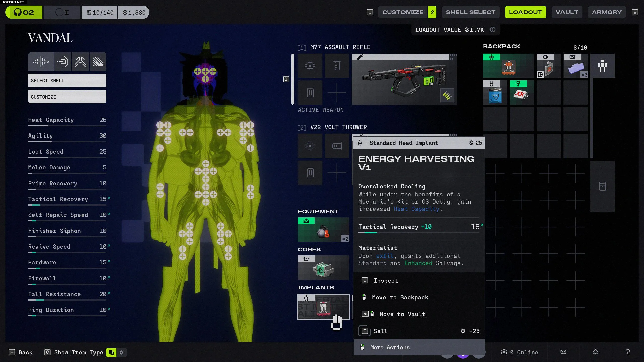Screen dimensions: 644x362
Task: Click the double-chevron ability icon
Action: click(80, 62)
